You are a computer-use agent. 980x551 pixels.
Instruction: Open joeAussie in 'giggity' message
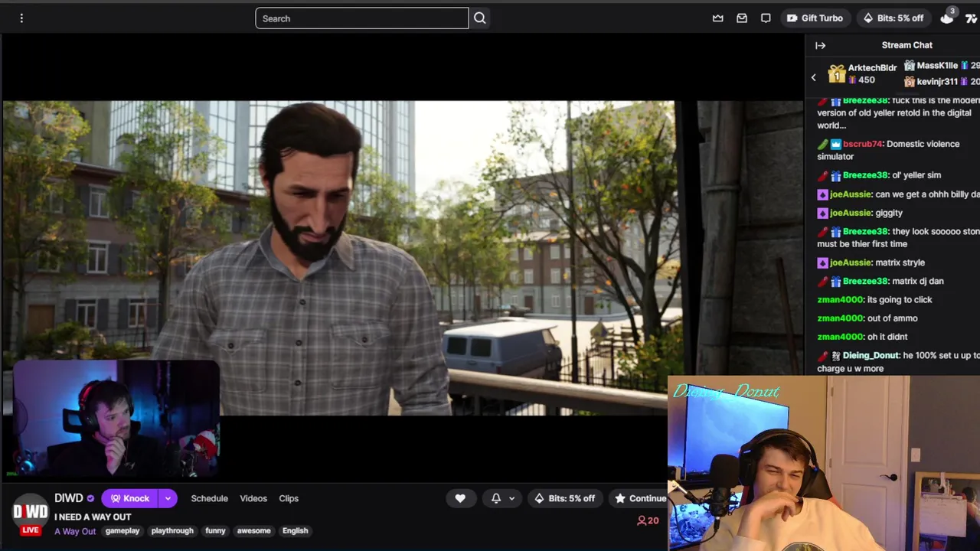[x=851, y=213]
